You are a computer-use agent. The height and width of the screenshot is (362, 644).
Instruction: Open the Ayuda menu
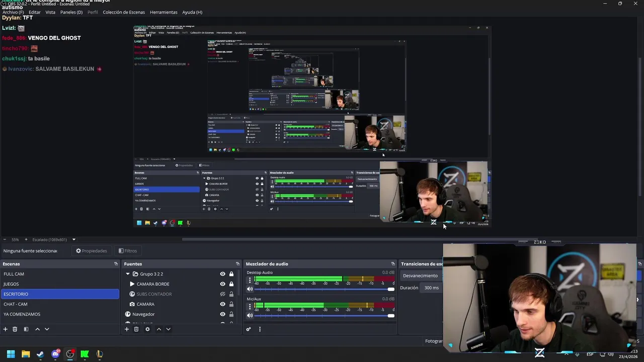coord(192,12)
